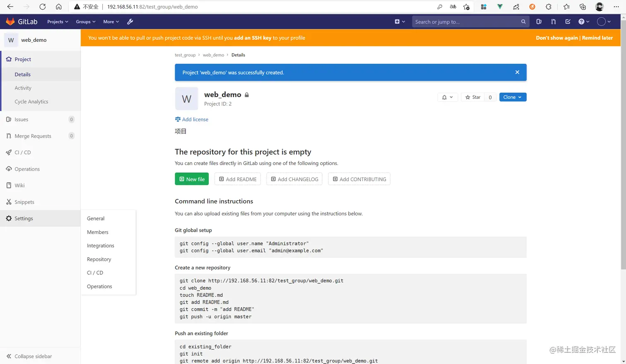Click the add an SSH key link

pos(253,38)
